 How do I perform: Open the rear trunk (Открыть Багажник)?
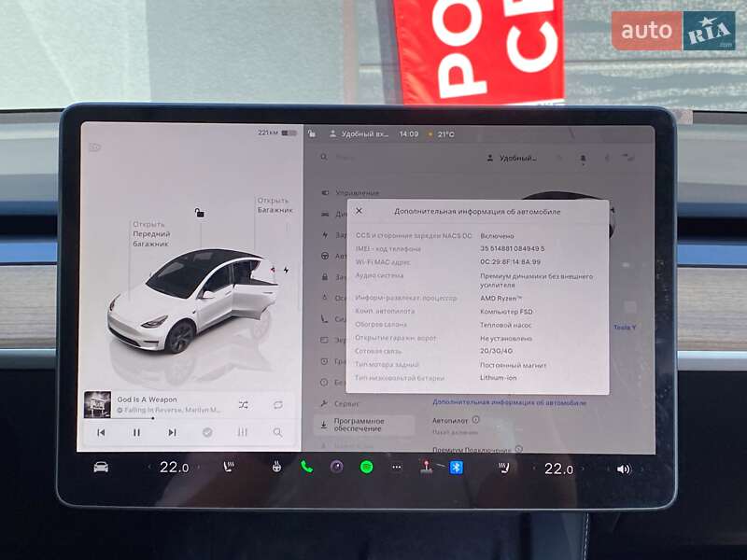pyautogui.click(x=275, y=204)
